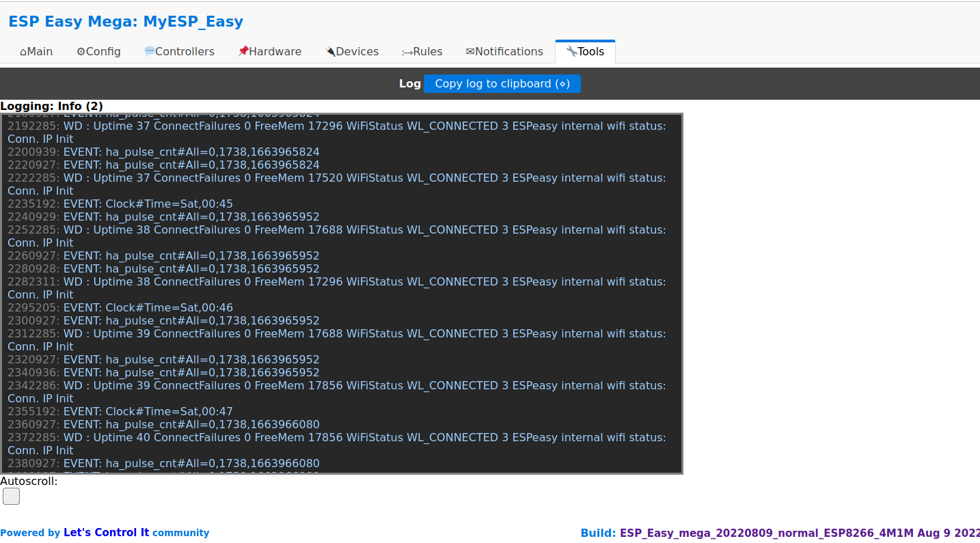Click WD Uptime 37 entry at 2192285
Screen dimensions: 980x543
click(x=337, y=133)
